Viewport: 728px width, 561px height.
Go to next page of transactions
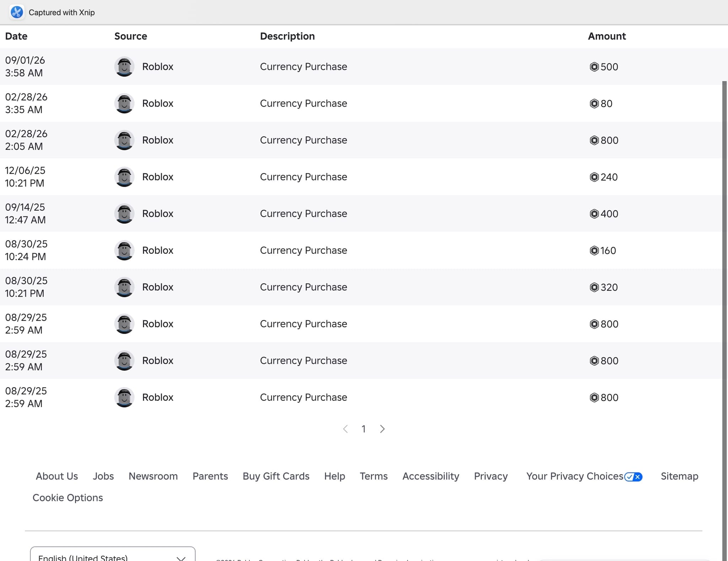pyautogui.click(x=382, y=429)
